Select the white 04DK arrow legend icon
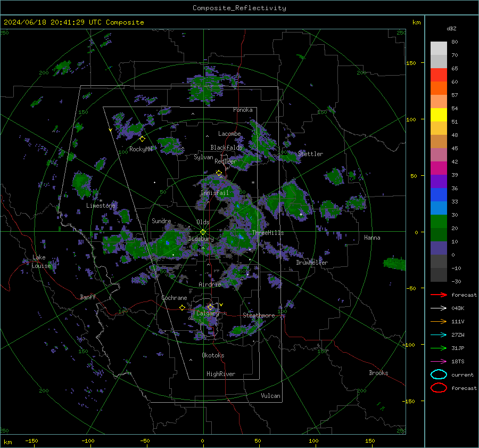The image size is (479, 448). (439, 308)
